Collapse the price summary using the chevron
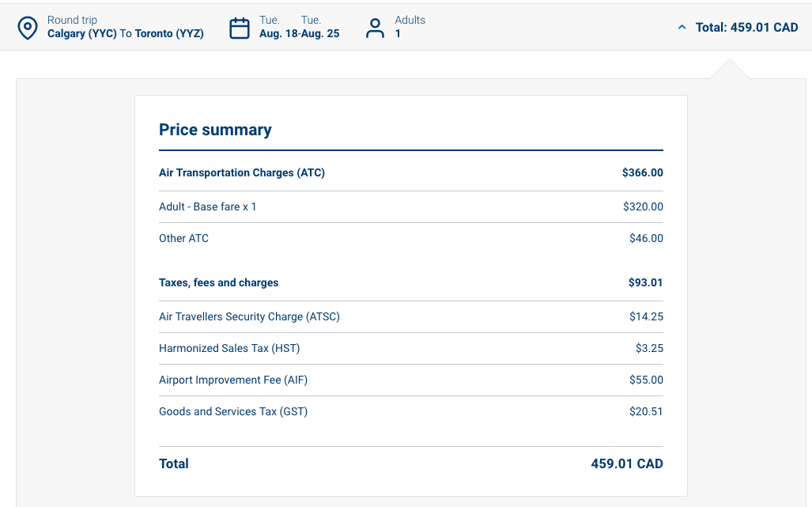Viewport: 812px width, 507px height. pos(682,28)
